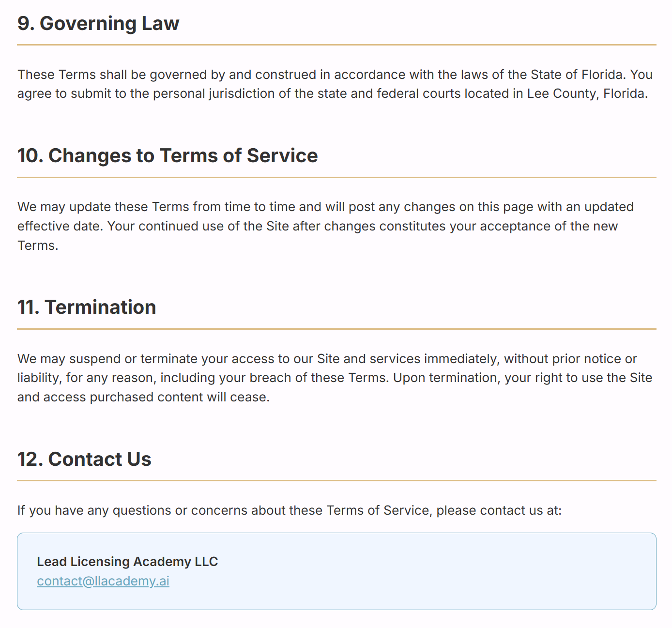
Task: Click the words "Lee County, Florida"
Action: (586, 93)
